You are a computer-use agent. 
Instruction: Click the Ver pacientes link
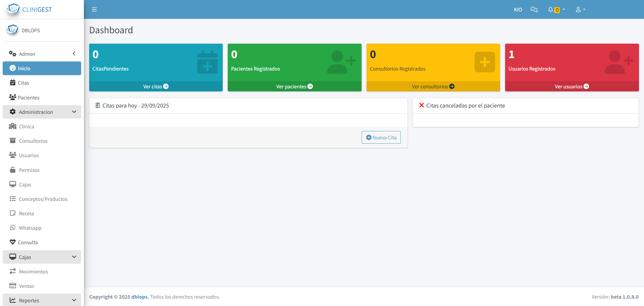tap(294, 87)
